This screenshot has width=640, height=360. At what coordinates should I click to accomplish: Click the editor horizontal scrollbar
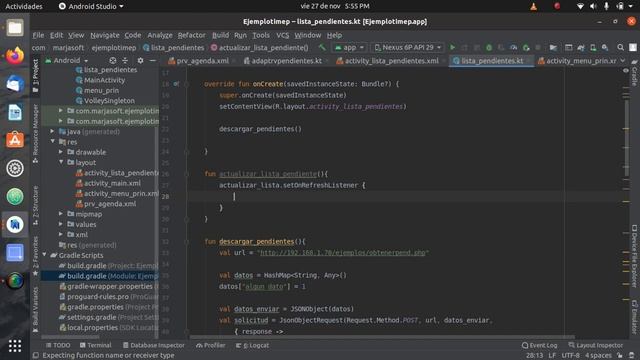pos(382,337)
